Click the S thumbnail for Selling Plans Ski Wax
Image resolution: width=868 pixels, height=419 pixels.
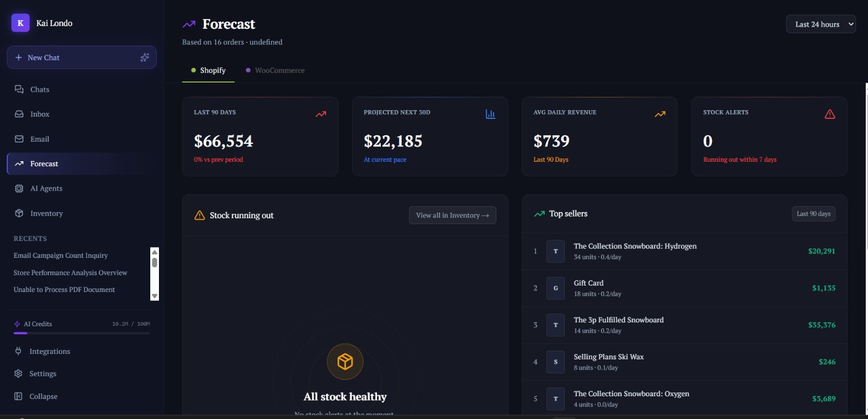[556, 362]
